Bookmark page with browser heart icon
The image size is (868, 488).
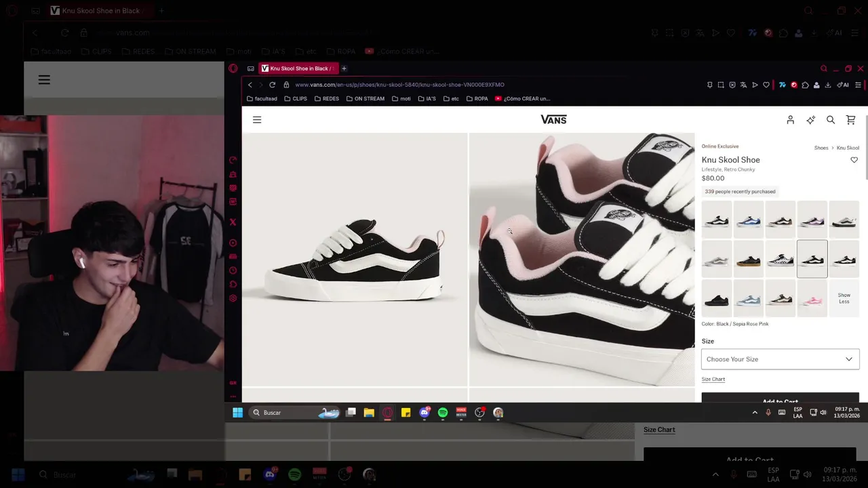(766, 85)
